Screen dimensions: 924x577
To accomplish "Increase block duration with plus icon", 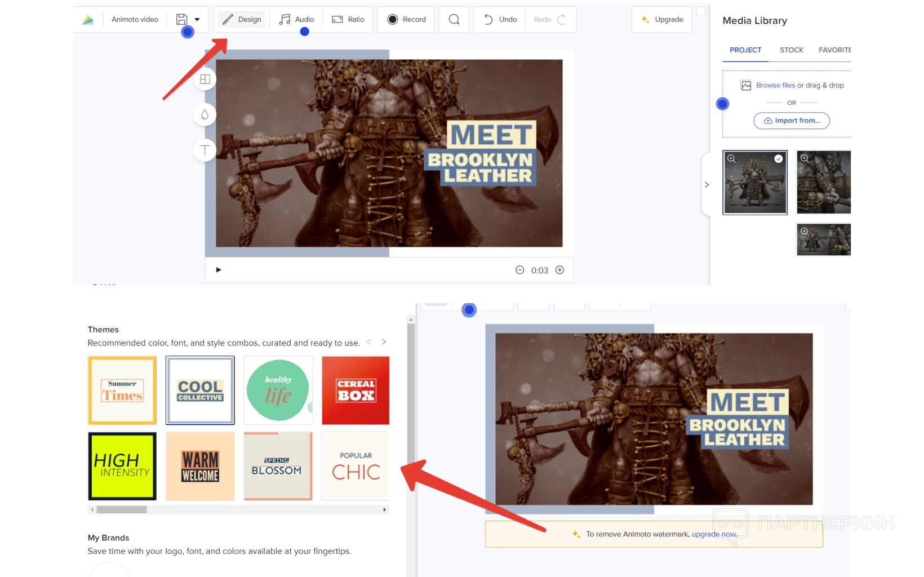I will tap(559, 270).
